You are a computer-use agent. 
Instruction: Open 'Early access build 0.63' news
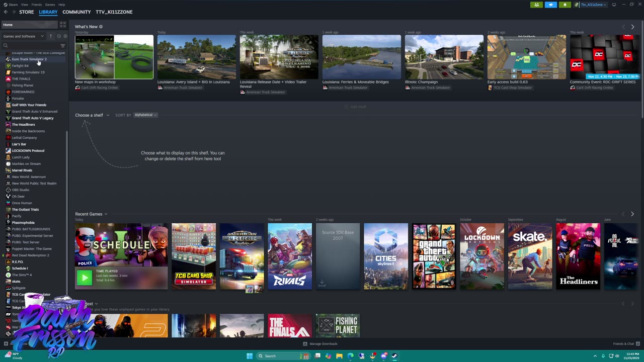[x=527, y=57]
